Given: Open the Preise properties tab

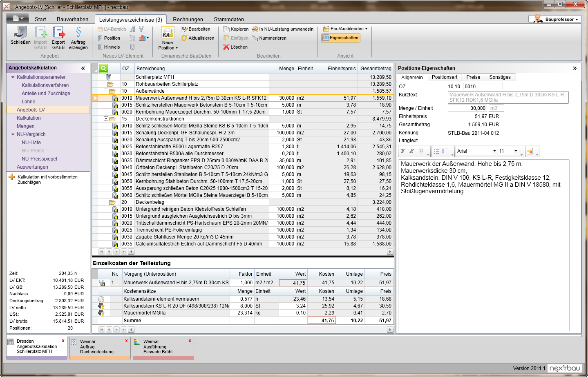Looking at the screenshot, I should 473,77.
